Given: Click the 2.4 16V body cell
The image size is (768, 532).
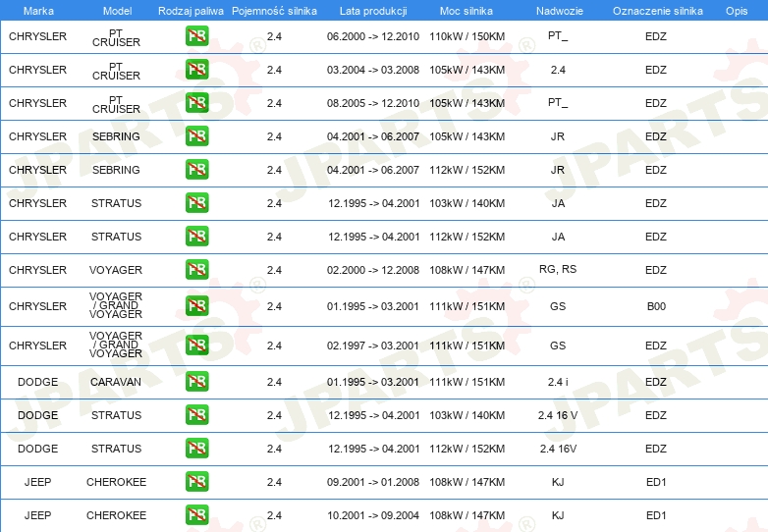Looking at the screenshot, I should 559,449.
